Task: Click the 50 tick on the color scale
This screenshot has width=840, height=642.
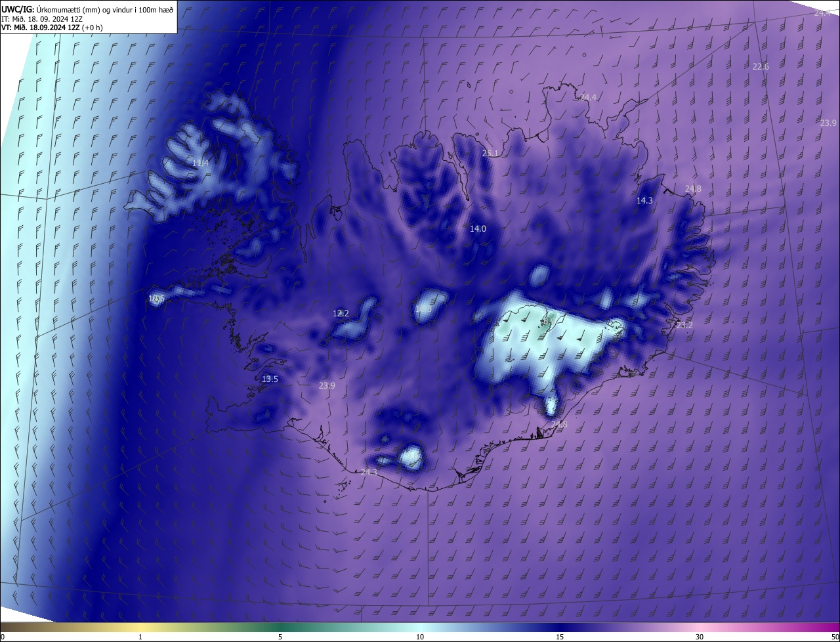Action: click(835, 637)
